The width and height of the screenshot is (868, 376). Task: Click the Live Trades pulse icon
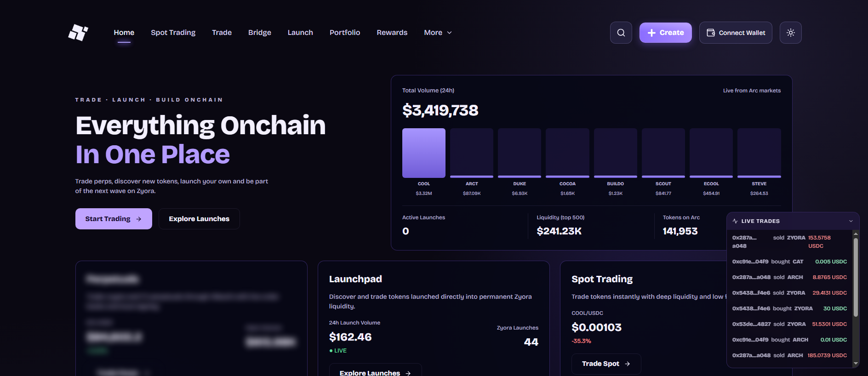click(x=735, y=221)
